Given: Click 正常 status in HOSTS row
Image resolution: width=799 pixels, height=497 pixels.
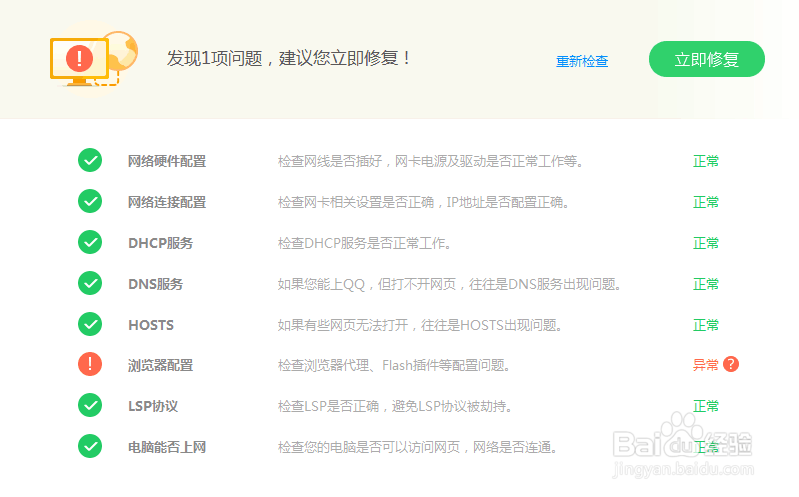Looking at the screenshot, I should click(x=706, y=325).
